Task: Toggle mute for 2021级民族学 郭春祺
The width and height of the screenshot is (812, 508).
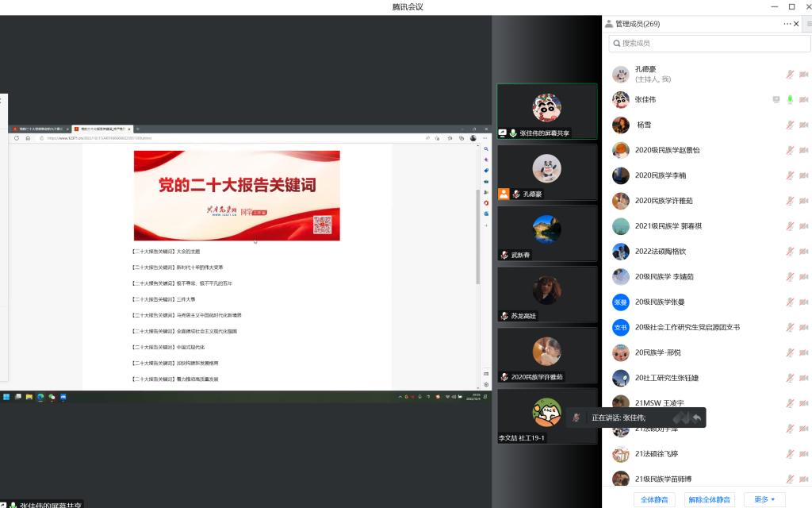Action: [790, 226]
